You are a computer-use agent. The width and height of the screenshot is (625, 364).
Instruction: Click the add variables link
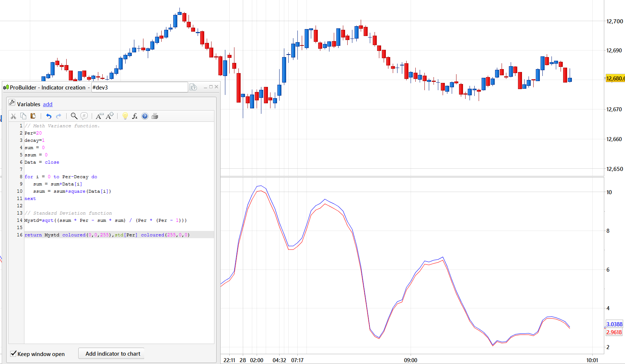pos(48,104)
